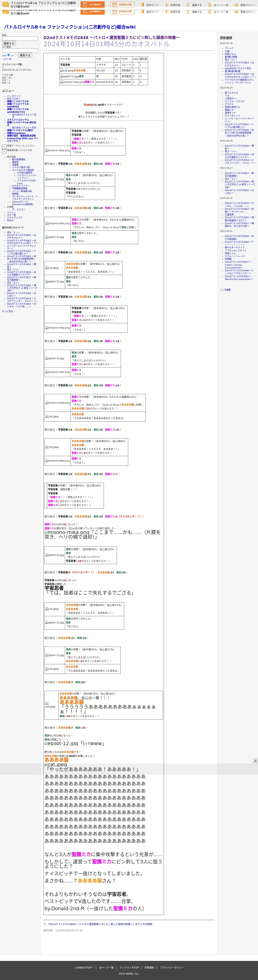This screenshot has height=980, width=258.
Task: Click the 最終更新 2024年10月14日 07:40 timestamp
Action: (63, 931)
